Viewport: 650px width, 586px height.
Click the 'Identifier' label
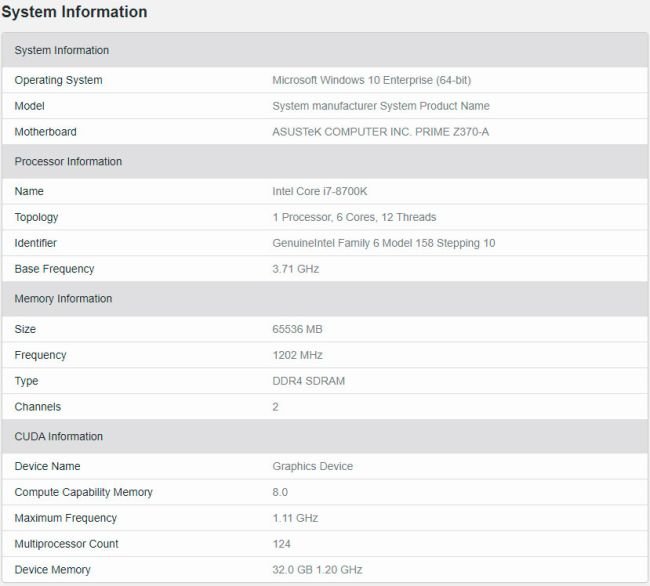tap(36, 243)
